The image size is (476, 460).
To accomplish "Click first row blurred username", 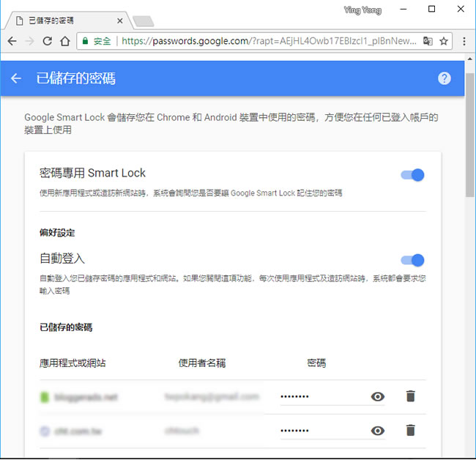I will coord(212,396).
